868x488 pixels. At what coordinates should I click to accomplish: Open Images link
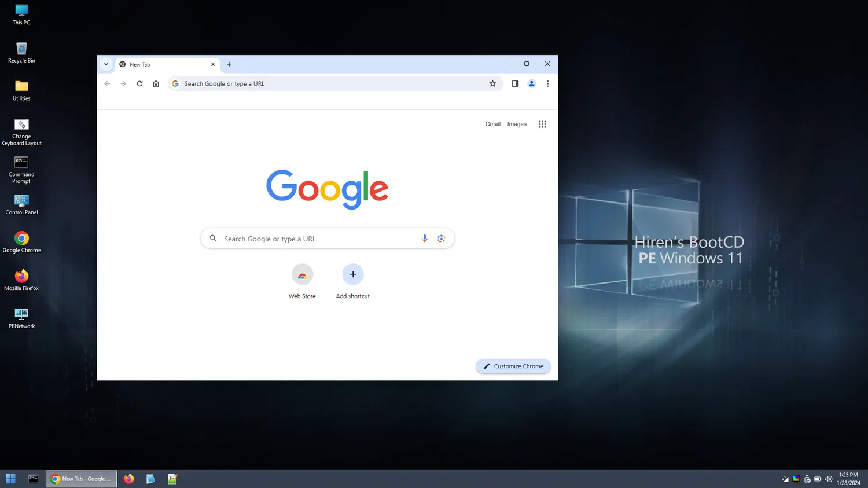(x=517, y=124)
